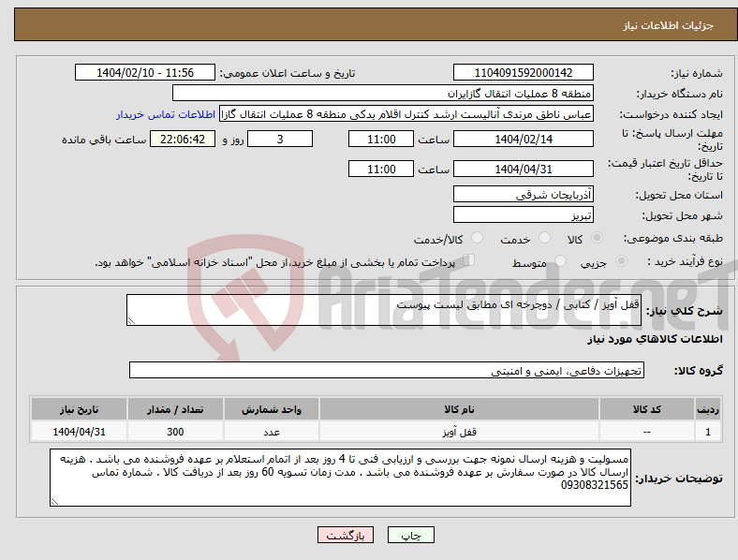The width and height of the screenshot is (738, 560).
Task: Click the remaining time 22:06:42 field
Action: coord(183,140)
